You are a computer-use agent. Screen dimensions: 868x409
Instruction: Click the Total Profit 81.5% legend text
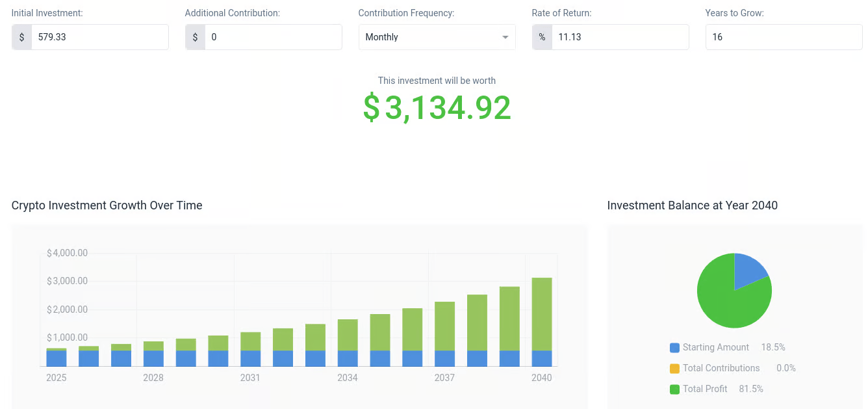[724, 389]
